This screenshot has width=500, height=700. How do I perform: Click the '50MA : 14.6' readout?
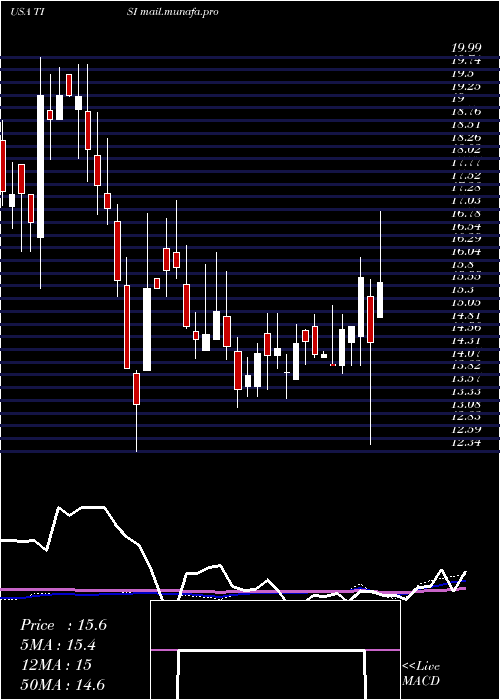point(62,685)
